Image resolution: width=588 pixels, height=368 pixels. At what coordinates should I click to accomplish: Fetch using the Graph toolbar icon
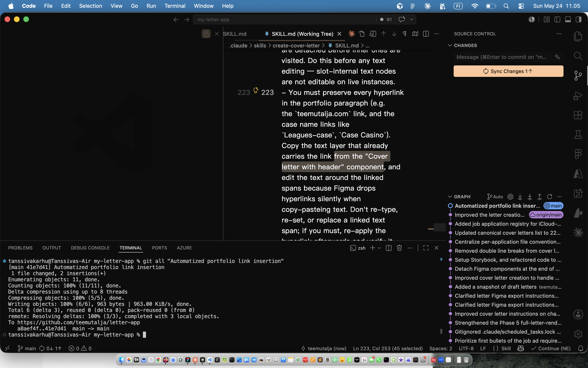tap(520, 197)
